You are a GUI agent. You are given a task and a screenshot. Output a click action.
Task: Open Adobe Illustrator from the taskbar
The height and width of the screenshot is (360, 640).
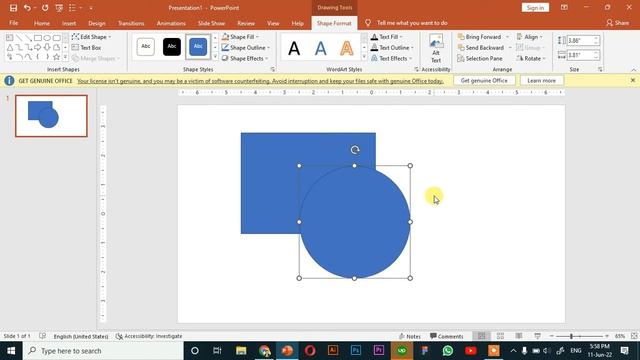click(x=333, y=351)
